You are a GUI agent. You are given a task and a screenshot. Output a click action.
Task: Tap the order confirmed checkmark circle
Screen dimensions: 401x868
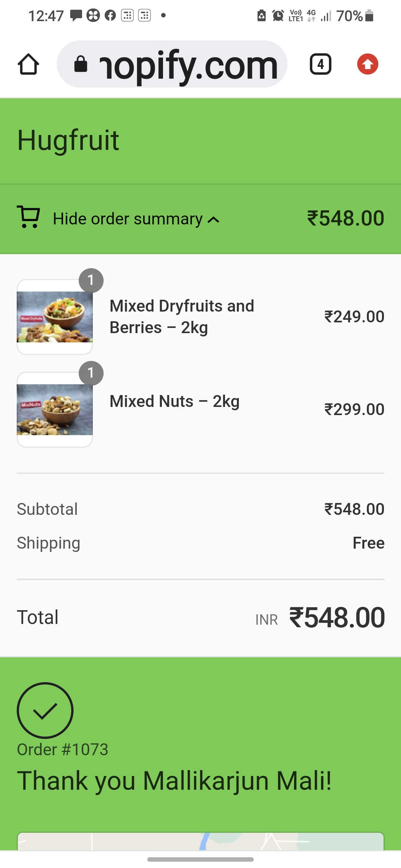pyautogui.click(x=45, y=710)
